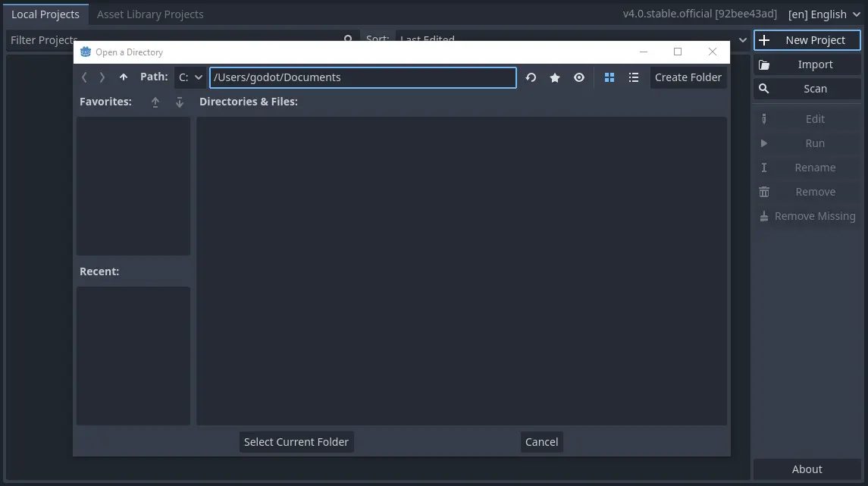Minimize the Open a Directory window

(x=644, y=52)
